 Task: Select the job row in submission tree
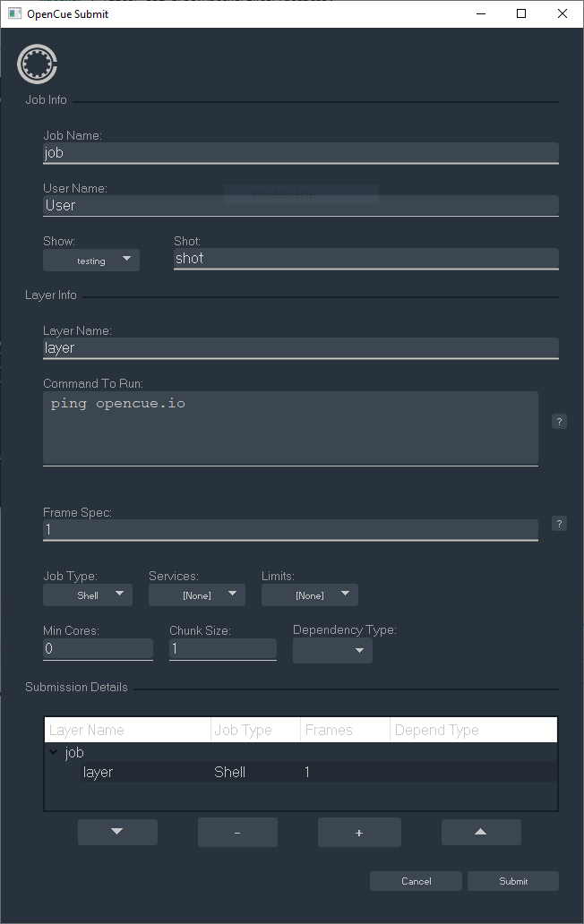(x=301, y=752)
